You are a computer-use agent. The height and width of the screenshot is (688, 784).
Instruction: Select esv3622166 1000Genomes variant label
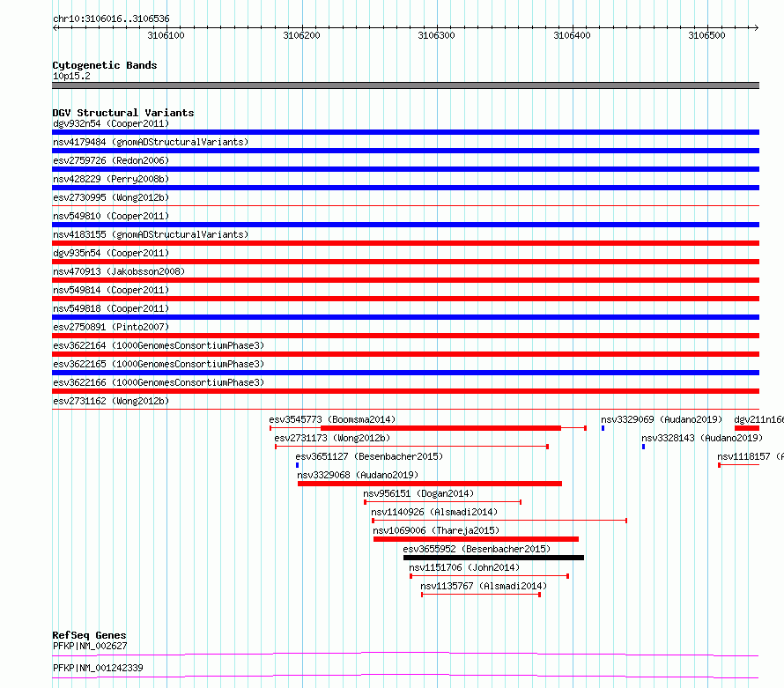pyautogui.click(x=159, y=382)
